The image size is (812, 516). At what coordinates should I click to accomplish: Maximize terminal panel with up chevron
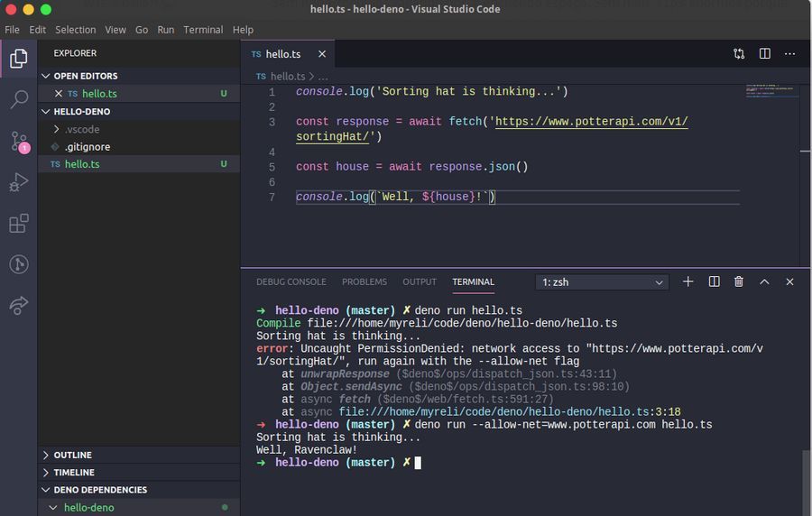point(764,281)
